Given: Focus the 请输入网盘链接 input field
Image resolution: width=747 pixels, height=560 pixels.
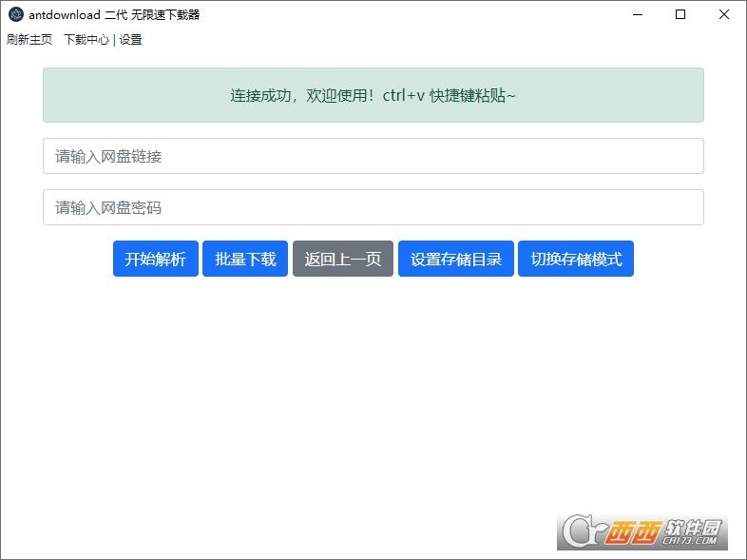Looking at the screenshot, I should coord(373,156).
